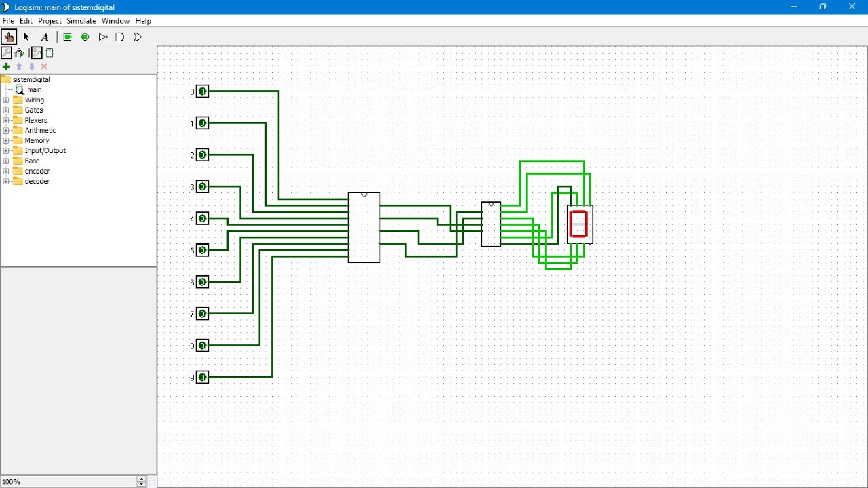Image resolution: width=868 pixels, height=488 pixels.
Task: Select the OR gate tool
Action: tap(138, 37)
